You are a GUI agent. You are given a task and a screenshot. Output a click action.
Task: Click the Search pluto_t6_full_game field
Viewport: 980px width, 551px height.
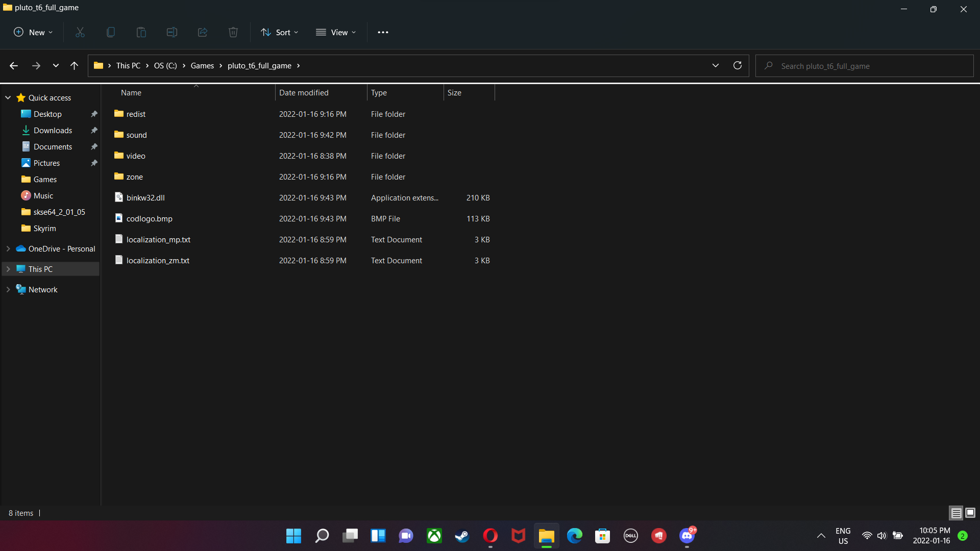tap(868, 66)
